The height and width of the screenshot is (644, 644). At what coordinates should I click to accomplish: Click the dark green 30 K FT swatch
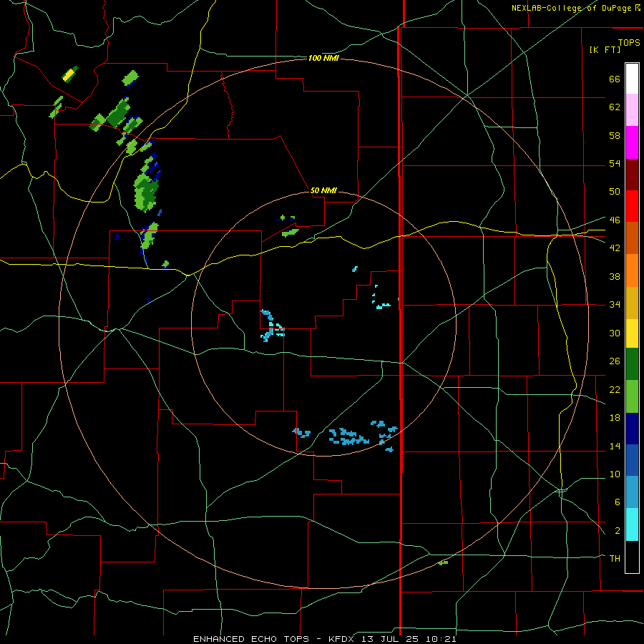(632, 364)
